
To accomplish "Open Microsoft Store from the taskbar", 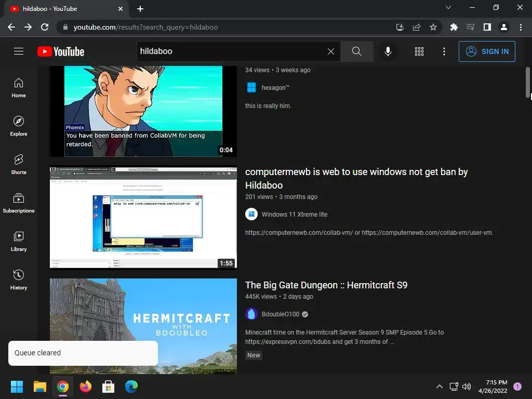I will coord(108,387).
